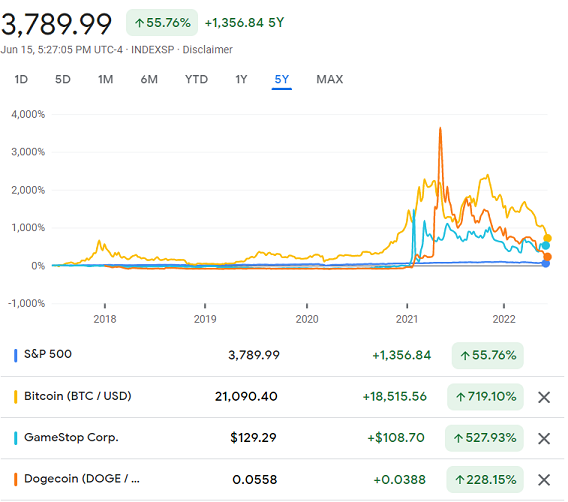This screenshot has width=568, height=502.
Task: Click blue S&P 500 color marker
Action: click(x=16, y=355)
